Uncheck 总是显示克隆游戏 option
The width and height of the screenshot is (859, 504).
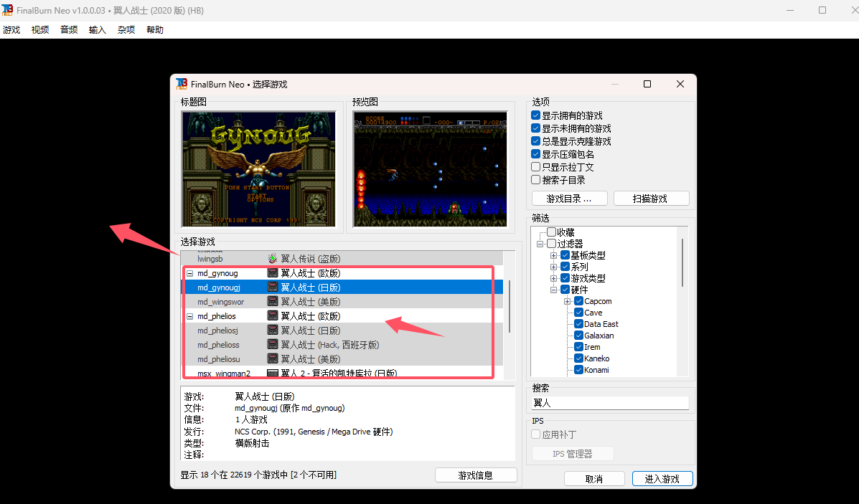tap(536, 141)
